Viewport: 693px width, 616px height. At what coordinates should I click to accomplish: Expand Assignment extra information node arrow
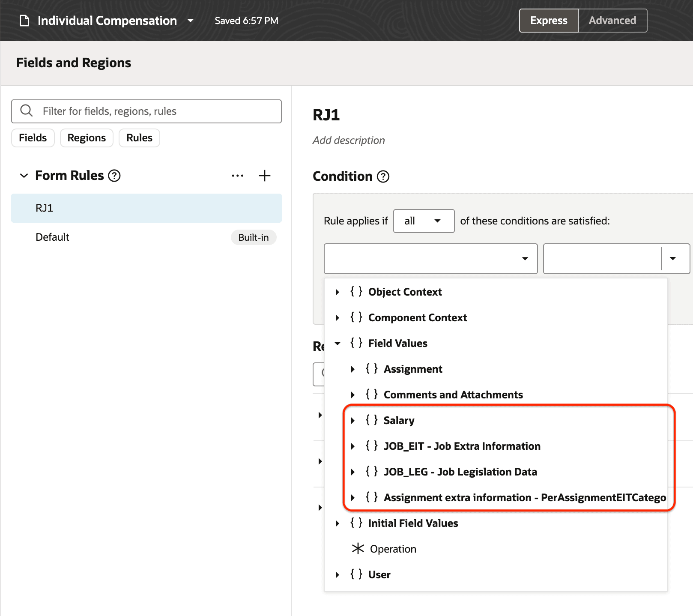tap(353, 498)
